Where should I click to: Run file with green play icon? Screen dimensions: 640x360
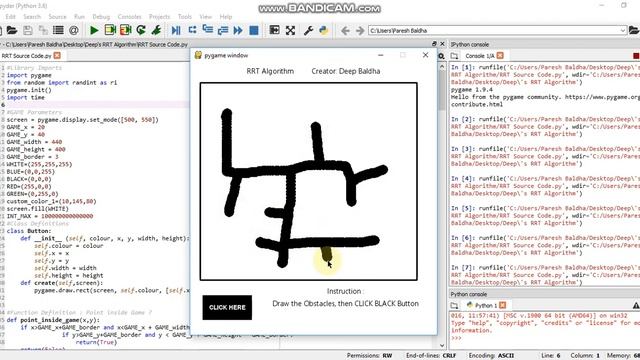point(94,30)
